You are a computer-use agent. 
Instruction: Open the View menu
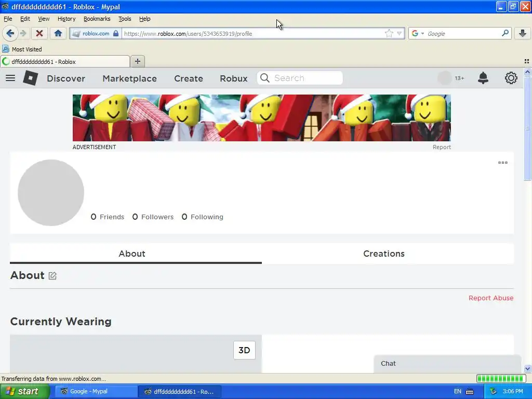[44, 19]
